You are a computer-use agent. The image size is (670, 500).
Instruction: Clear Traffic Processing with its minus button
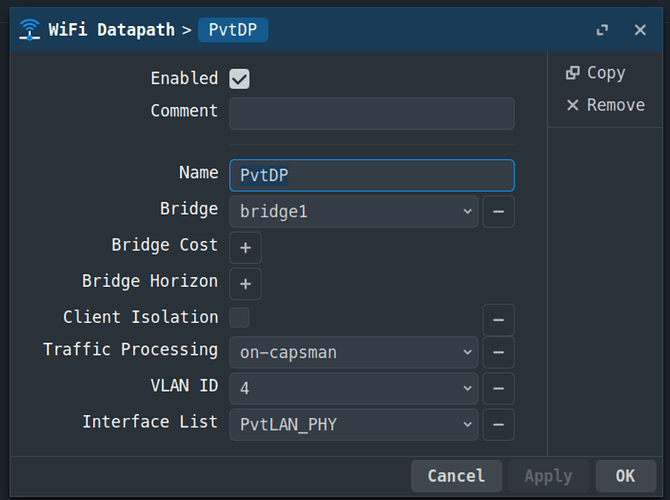(x=498, y=352)
